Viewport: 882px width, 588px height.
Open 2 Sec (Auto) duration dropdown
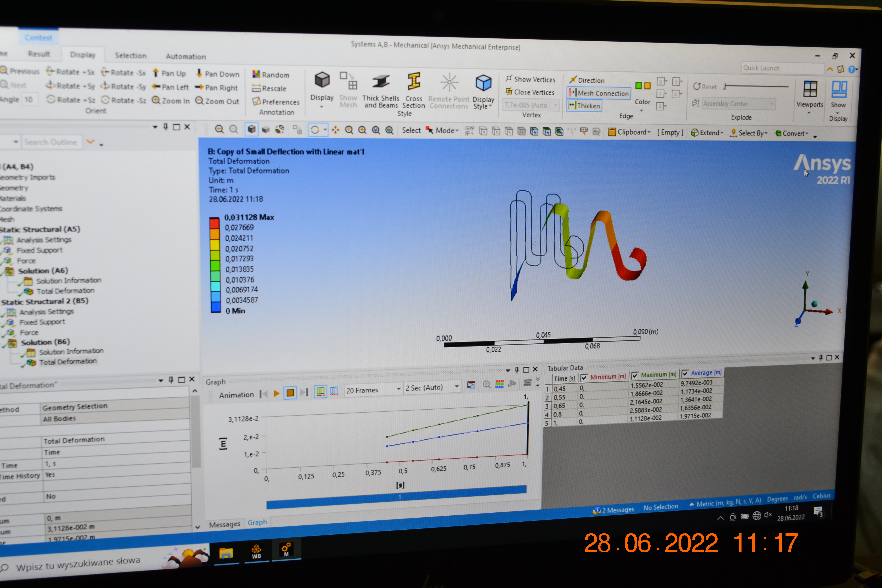[432, 387]
